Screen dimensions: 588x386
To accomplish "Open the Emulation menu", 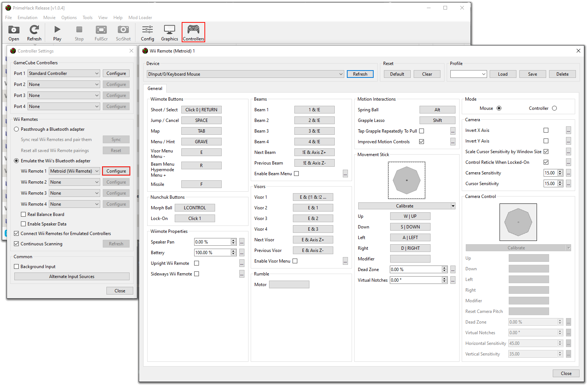I will (28, 18).
